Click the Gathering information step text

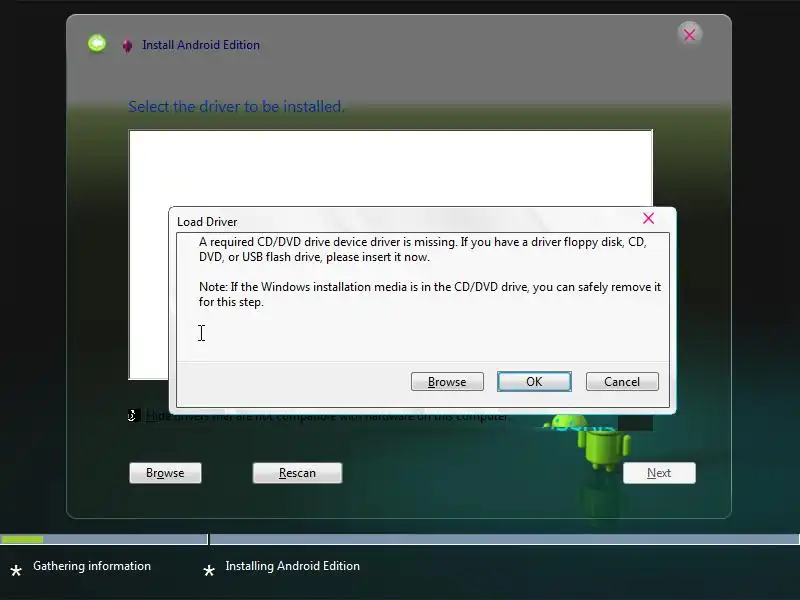(92, 566)
